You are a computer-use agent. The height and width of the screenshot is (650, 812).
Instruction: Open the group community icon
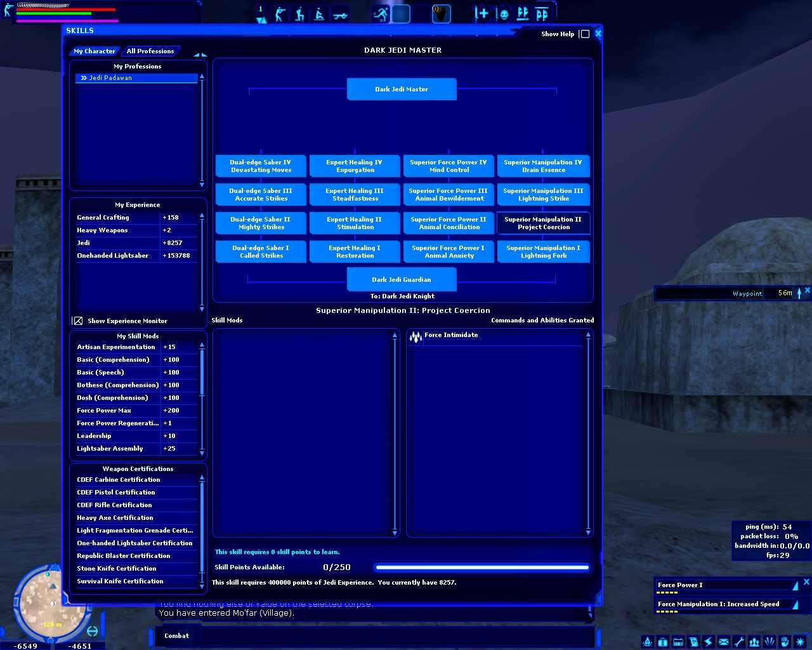754,642
